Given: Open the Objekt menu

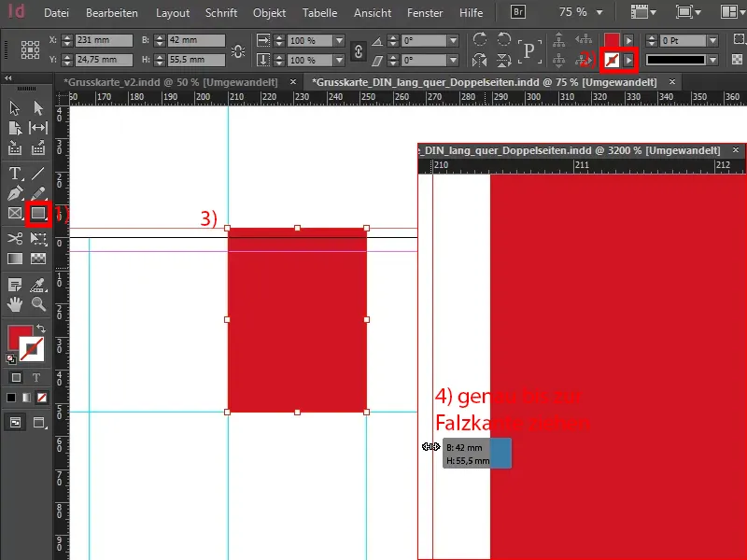Looking at the screenshot, I should click(x=269, y=13).
